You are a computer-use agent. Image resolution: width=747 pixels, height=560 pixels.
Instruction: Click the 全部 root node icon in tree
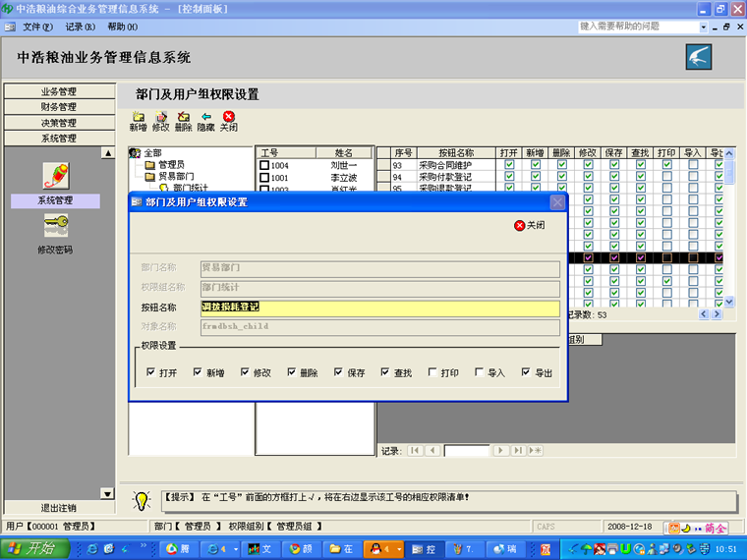[136, 153]
